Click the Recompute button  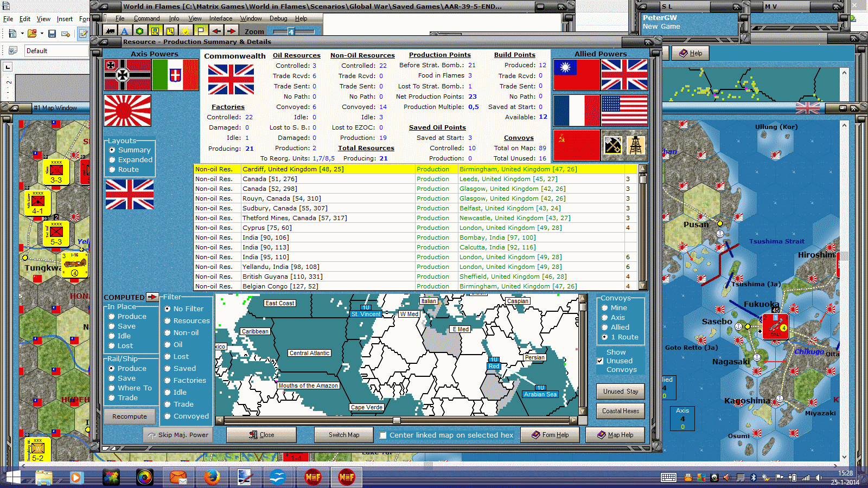coord(130,416)
